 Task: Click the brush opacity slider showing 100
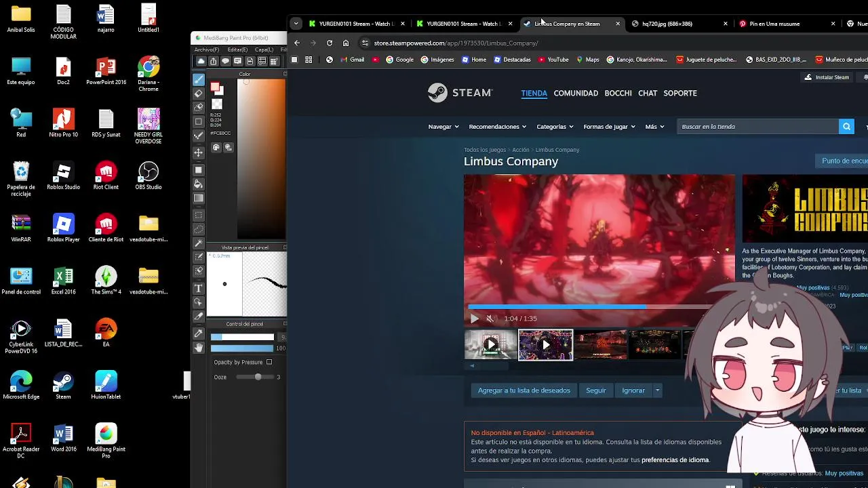pos(242,348)
